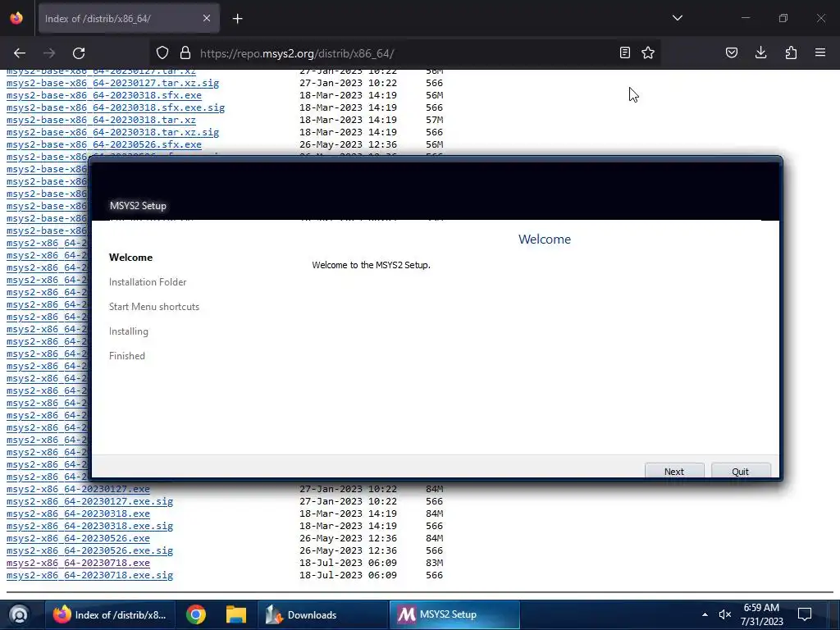840x630 pixels.
Task: Launch Chrome from the taskbar
Action: pyautogui.click(x=196, y=614)
